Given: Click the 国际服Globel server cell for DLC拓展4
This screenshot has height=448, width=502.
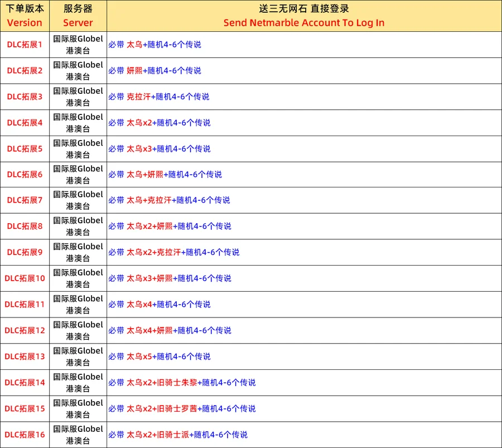Looking at the screenshot, I should pyautogui.click(x=78, y=123).
